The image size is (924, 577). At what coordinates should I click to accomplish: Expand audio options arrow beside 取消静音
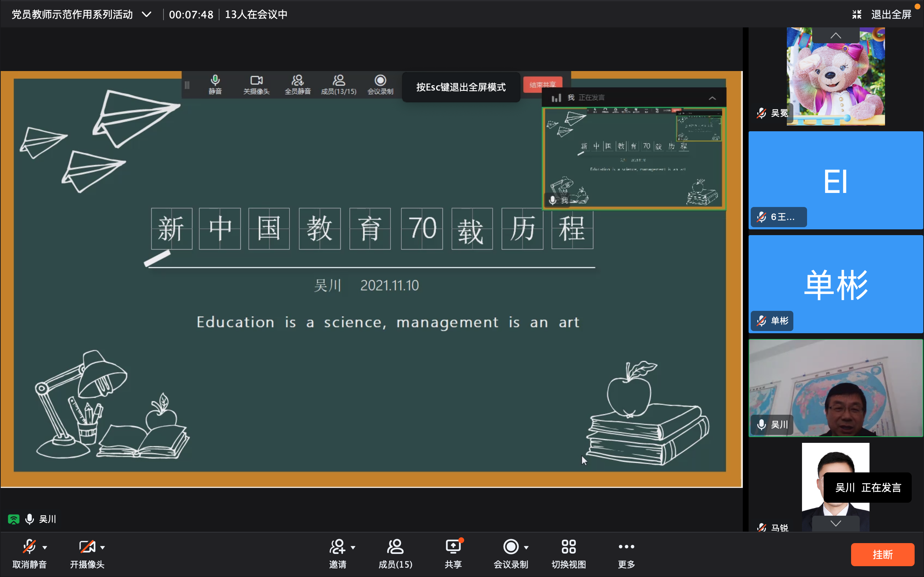click(45, 547)
